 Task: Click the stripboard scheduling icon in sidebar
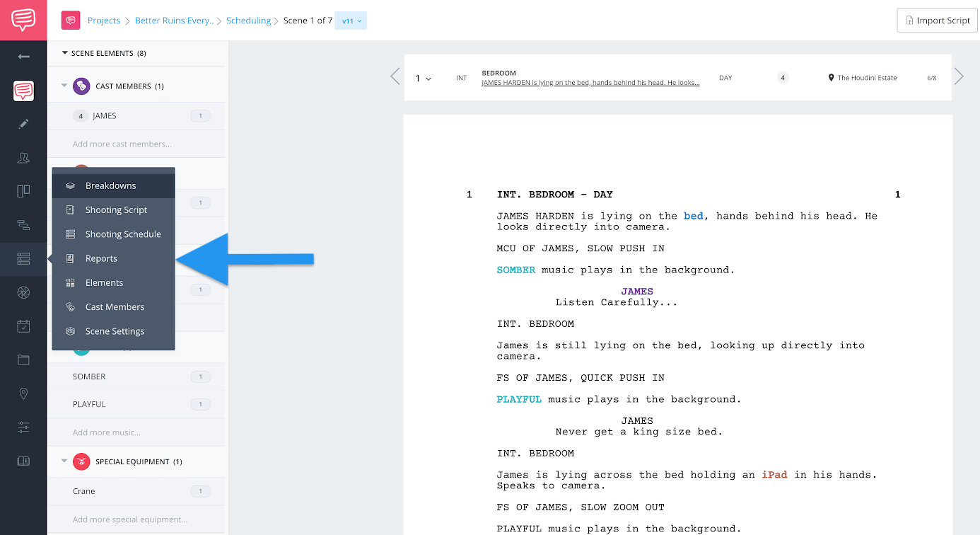23,259
